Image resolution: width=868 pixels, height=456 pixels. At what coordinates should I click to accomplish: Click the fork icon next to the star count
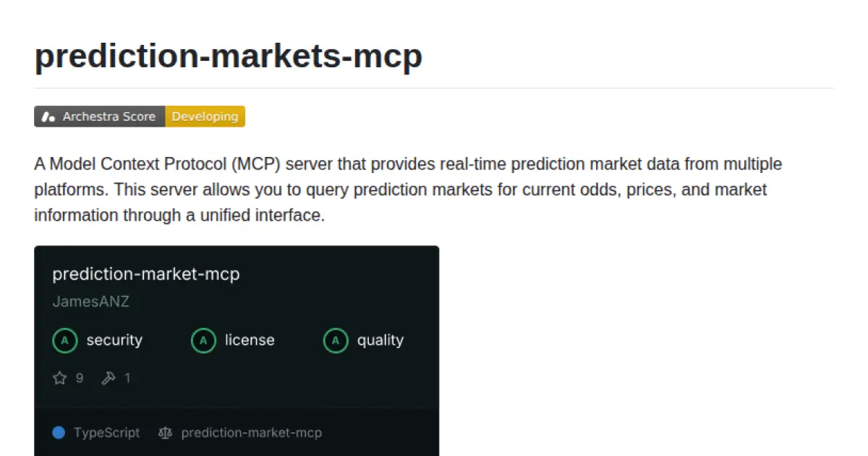tap(109, 378)
